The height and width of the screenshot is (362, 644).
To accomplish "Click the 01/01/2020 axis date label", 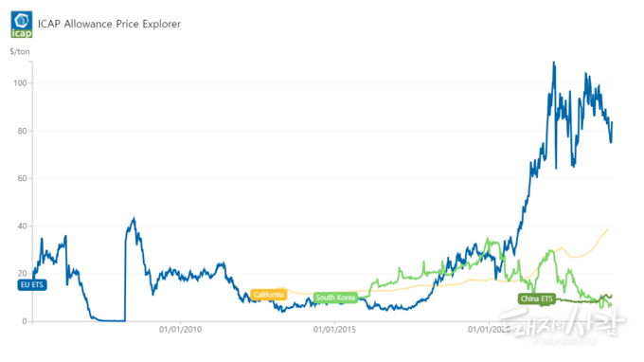I will (x=490, y=330).
